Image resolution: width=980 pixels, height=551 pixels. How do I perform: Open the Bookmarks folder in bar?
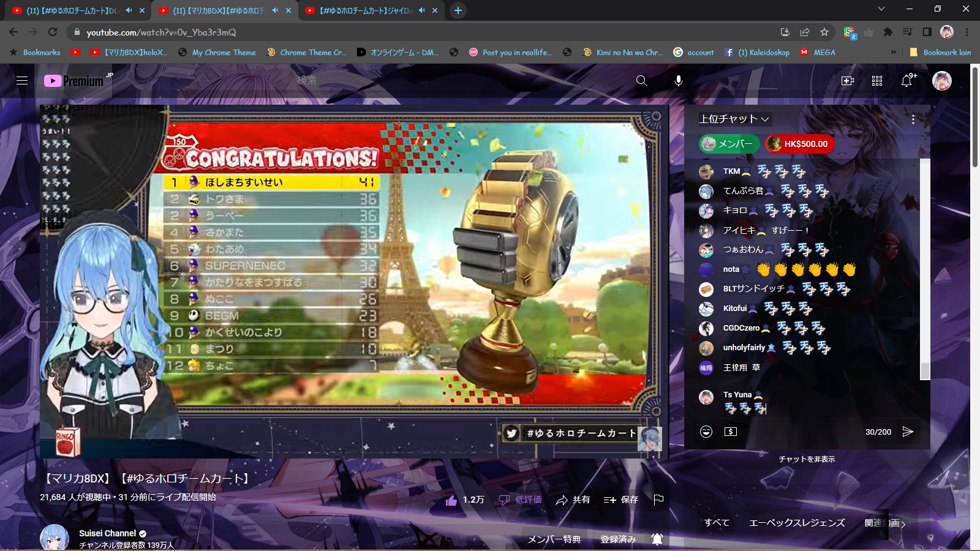tap(35, 53)
